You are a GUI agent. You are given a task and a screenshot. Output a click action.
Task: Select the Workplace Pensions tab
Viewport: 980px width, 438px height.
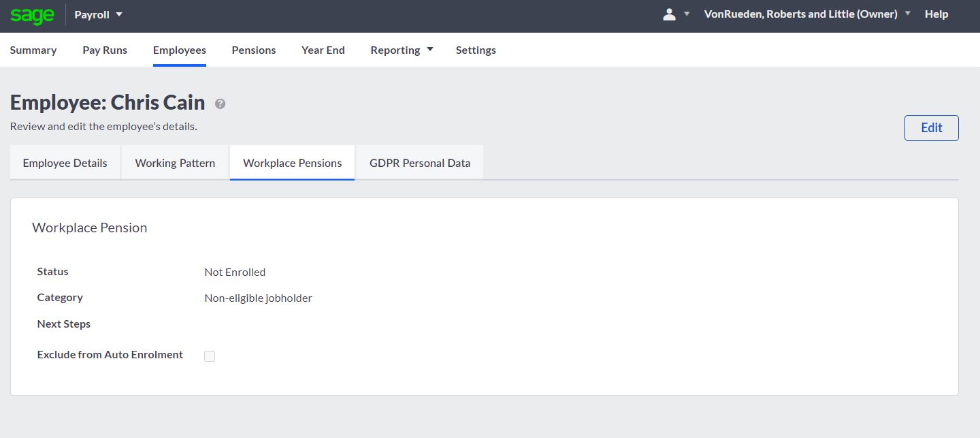coord(292,163)
